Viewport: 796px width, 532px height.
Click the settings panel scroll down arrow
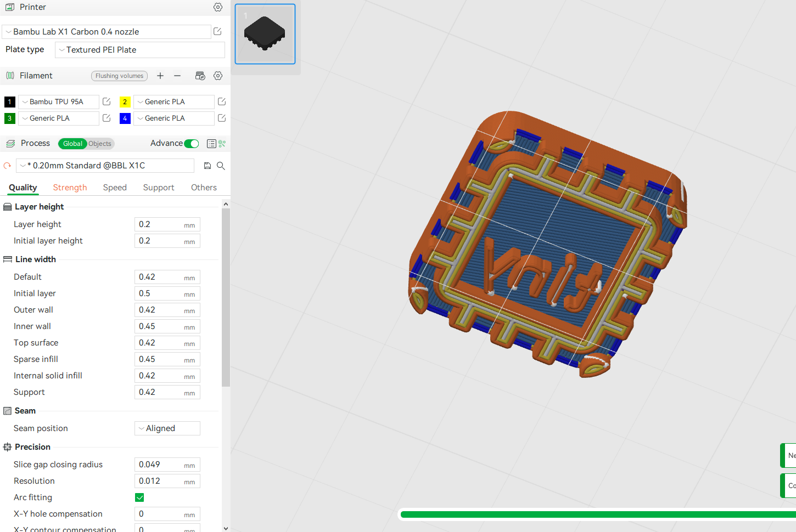tap(226, 528)
